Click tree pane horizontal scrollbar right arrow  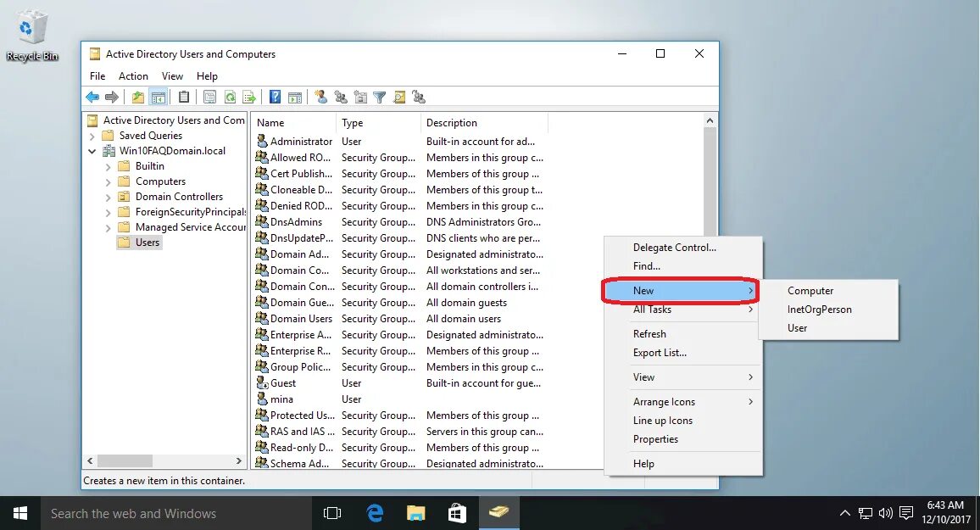pyautogui.click(x=239, y=460)
